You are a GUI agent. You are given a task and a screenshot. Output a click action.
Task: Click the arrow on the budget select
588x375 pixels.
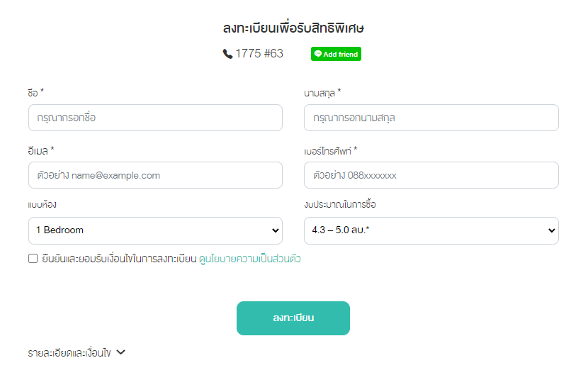[x=551, y=230]
